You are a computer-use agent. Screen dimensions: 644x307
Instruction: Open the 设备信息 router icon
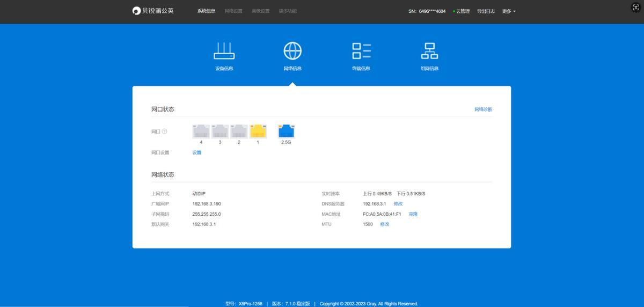[224, 51]
